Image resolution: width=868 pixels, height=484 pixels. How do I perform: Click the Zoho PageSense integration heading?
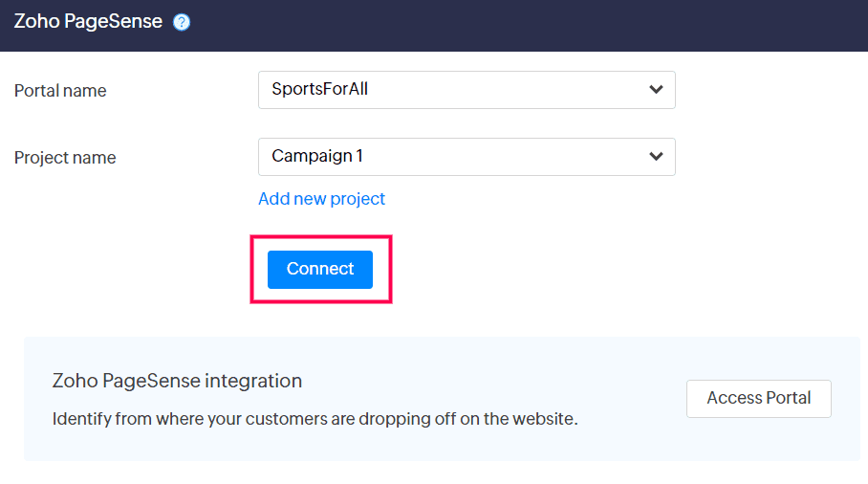177,381
